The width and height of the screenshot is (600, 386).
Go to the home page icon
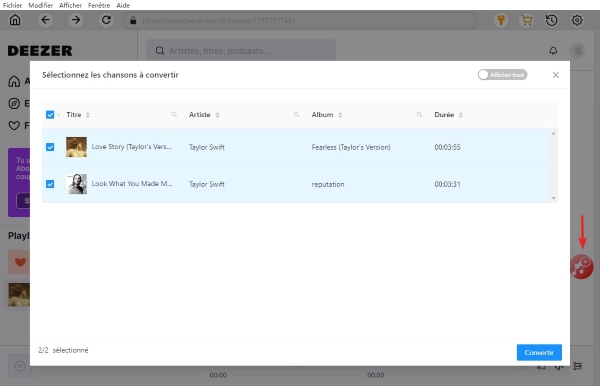15,20
